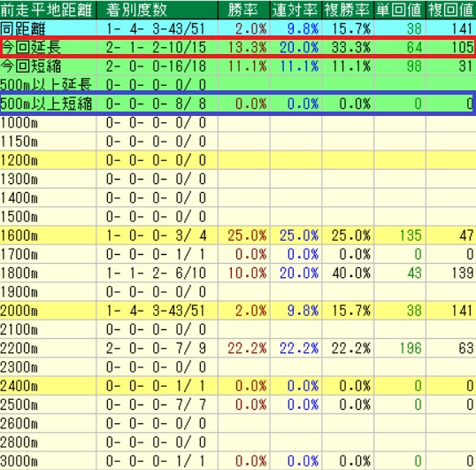Click the 2000m highlighted row label
The image size is (476, 470).
point(19,311)
